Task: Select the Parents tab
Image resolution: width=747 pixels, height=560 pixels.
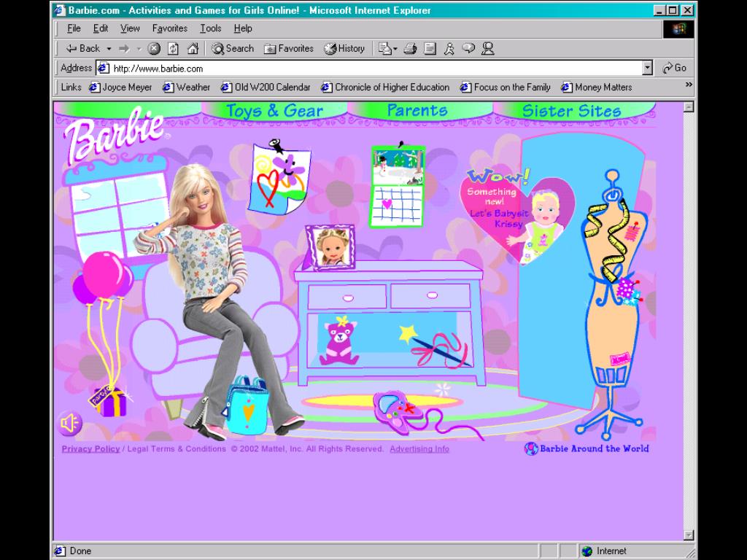Action: [417, 111]
